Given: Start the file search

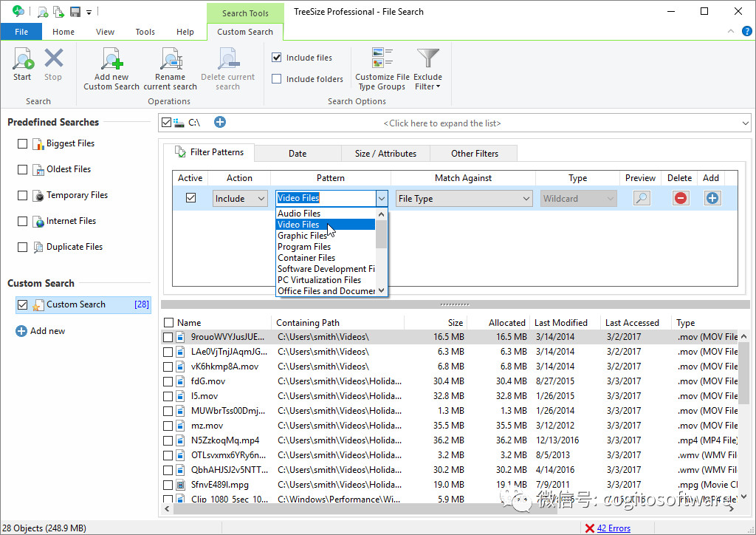Looking at the screenshot, I should pos(22,64).
